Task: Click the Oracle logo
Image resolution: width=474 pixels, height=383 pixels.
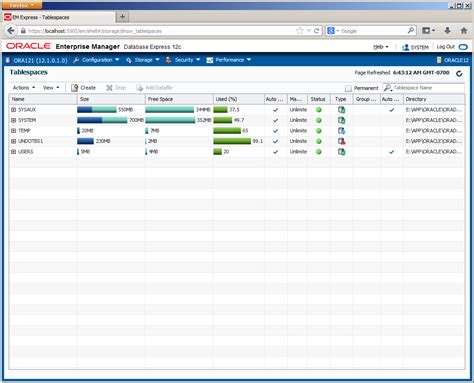Action: coord(28,46)
